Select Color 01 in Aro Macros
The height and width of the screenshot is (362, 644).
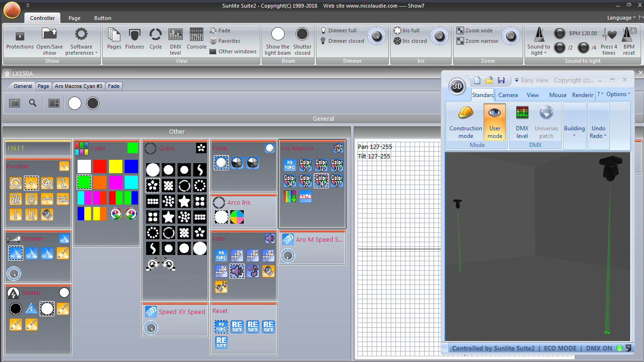click(306, 165)
